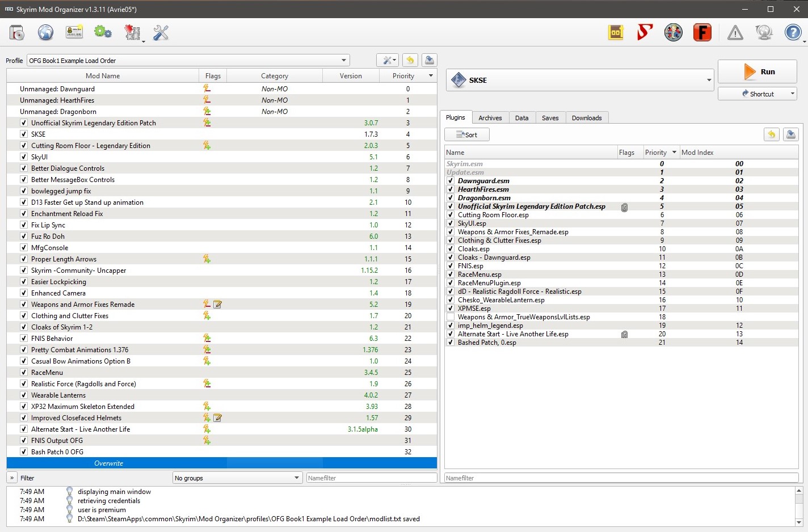The height and width of the screenshot is (532, 808).
Task: Click the update globe icon
Action: click(x=764, y=33)
